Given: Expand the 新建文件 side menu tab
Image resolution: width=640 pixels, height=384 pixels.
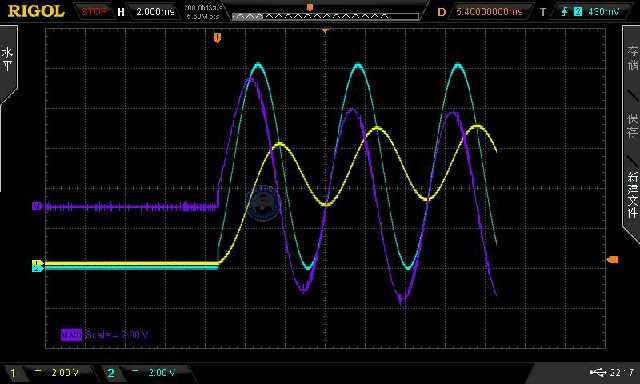Looking at the screenshot, I should [632, 195].
